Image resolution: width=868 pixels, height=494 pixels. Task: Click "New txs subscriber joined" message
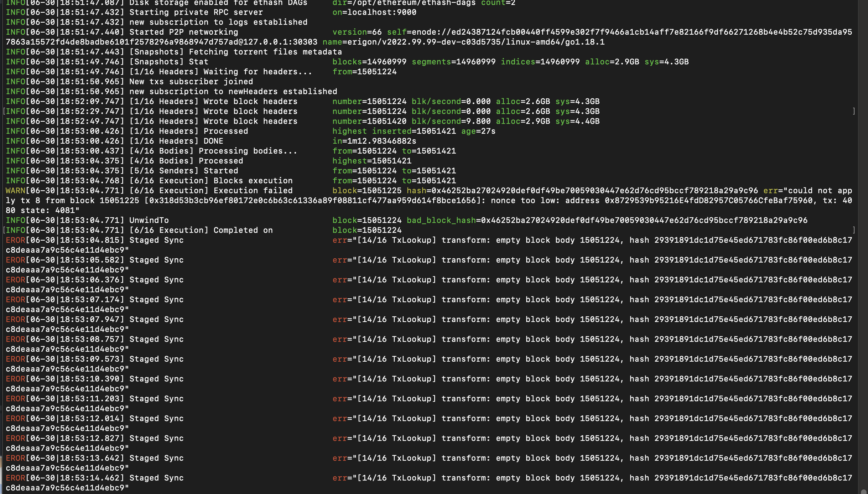pyautogui.click(x=191, y=82)
